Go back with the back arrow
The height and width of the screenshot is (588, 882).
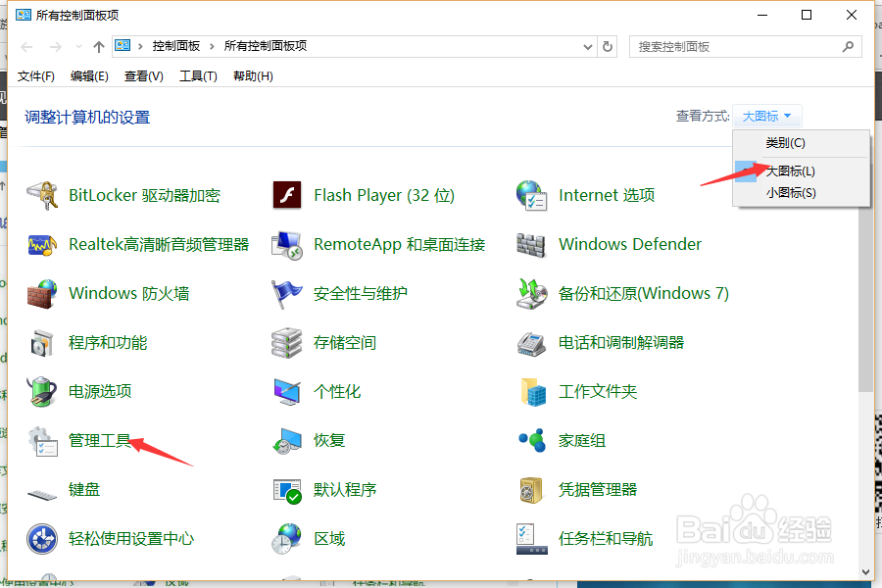(x=26, y=47)
